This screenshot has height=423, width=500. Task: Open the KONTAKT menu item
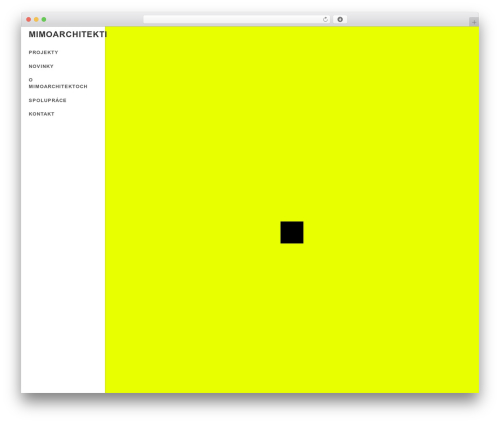(x=41, y=114)
